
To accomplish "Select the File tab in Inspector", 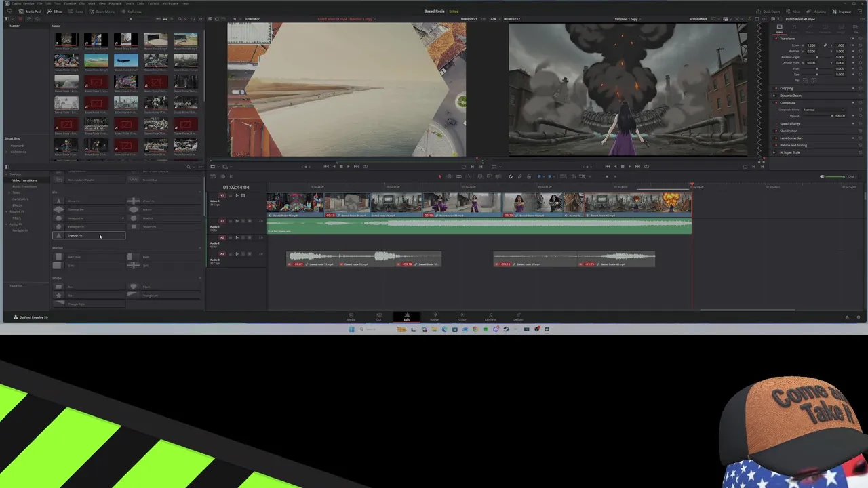I will tap(856, 28).
